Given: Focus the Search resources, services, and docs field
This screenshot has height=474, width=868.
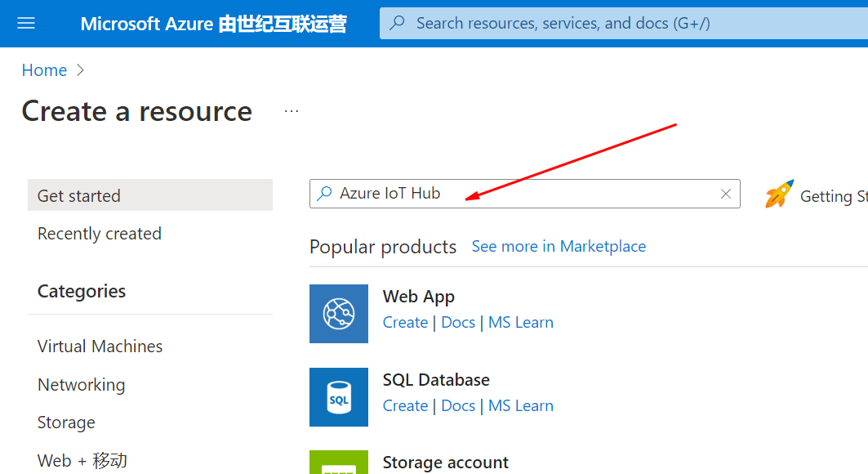Looking at the screenshot, I should pos(624,23).
